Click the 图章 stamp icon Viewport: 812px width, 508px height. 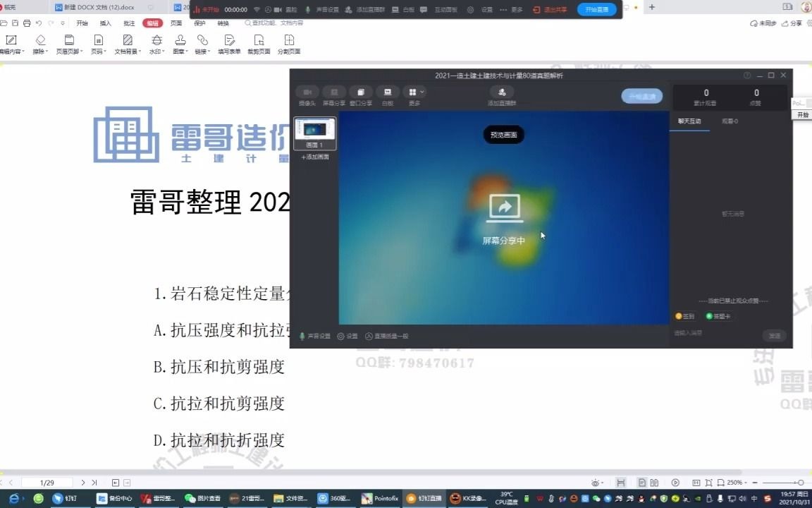click(180, 42)
